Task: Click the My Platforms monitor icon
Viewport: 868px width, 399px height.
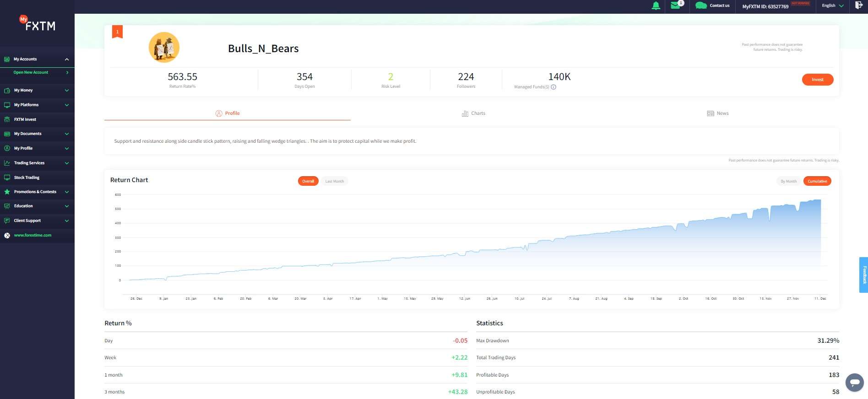Action: pyautogui.click(x=7, y=105)
